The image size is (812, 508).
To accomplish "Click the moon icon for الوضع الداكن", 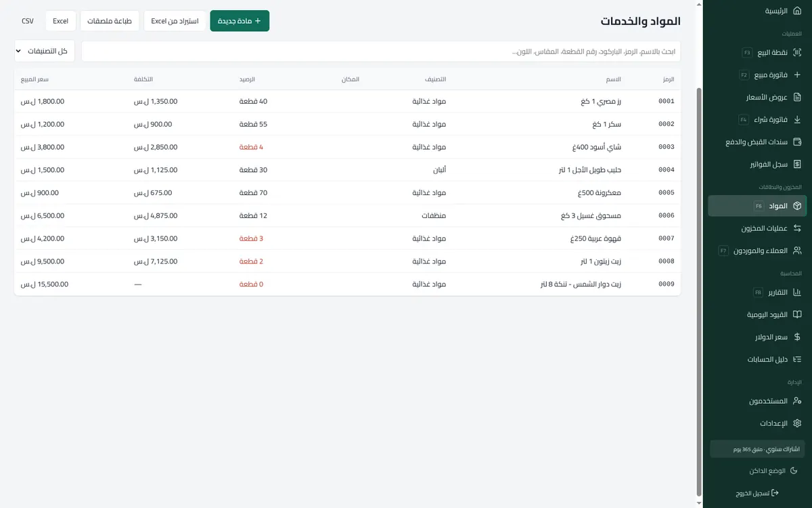I will pos(794,471).
